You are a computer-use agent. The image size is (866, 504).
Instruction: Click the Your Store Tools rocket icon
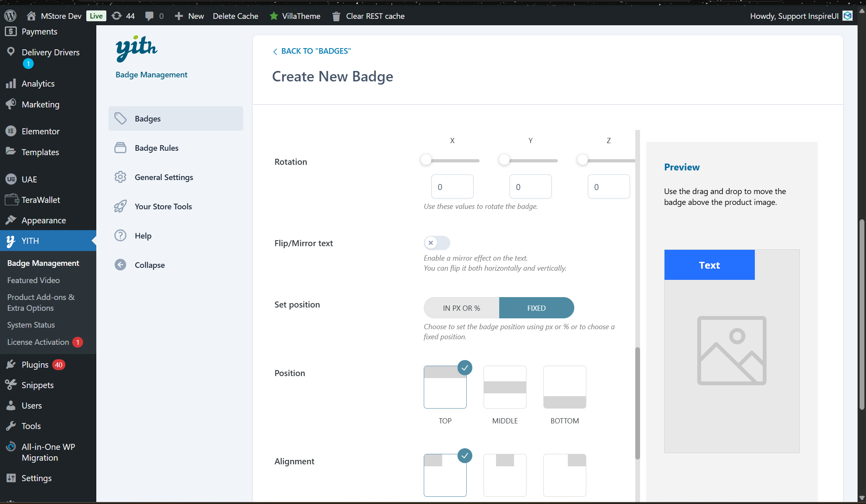click(x=120, y=206)
